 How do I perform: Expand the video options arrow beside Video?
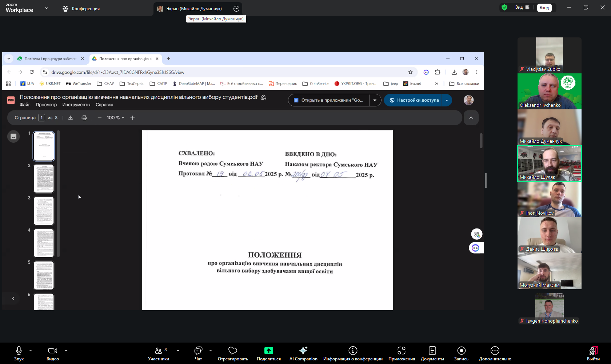(x=66, y=351)
